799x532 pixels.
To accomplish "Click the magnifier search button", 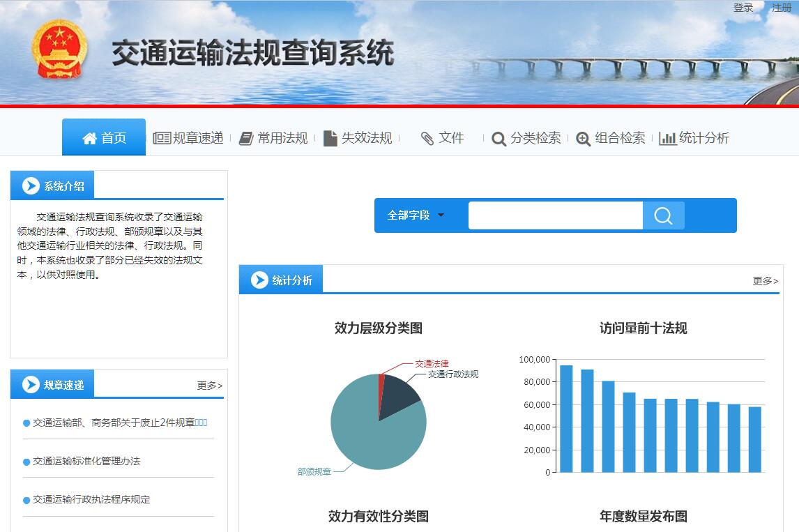I will point(663,215).
